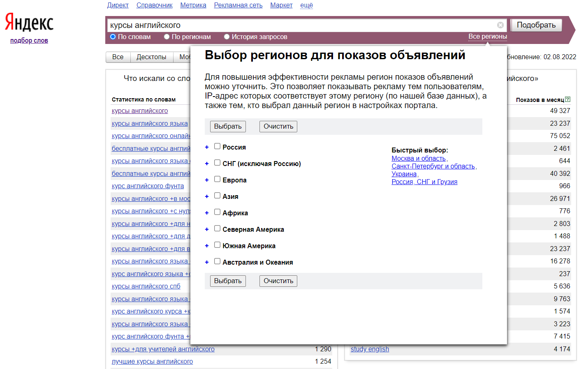Switch to the Десктопы tab

click(151, 57)
